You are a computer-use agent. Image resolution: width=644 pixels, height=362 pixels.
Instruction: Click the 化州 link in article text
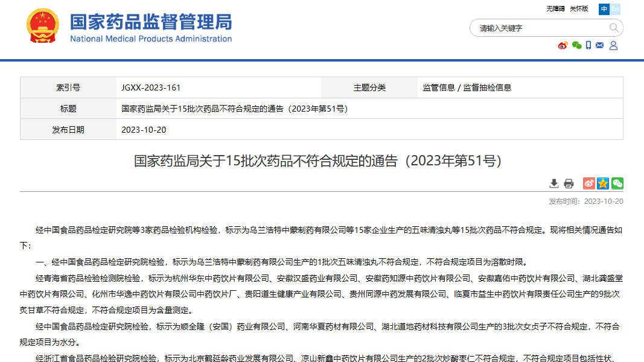(100, 294)
